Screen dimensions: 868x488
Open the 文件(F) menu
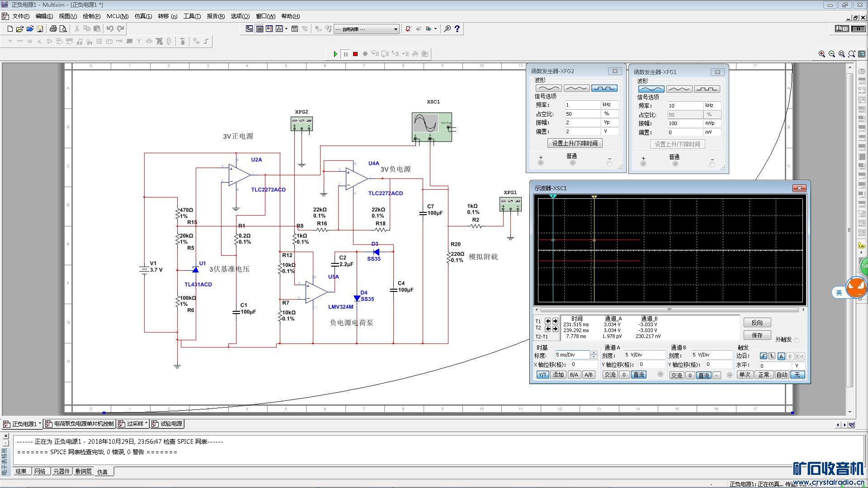[21, 16]
